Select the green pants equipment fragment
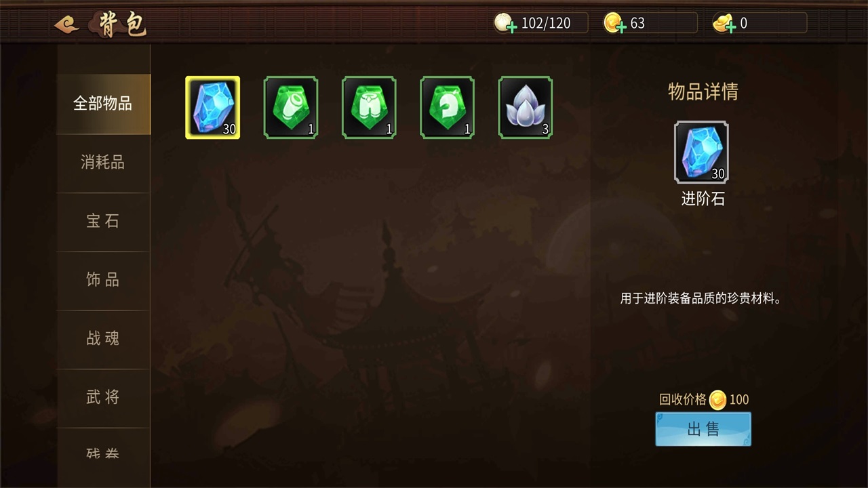 point(369,107)
